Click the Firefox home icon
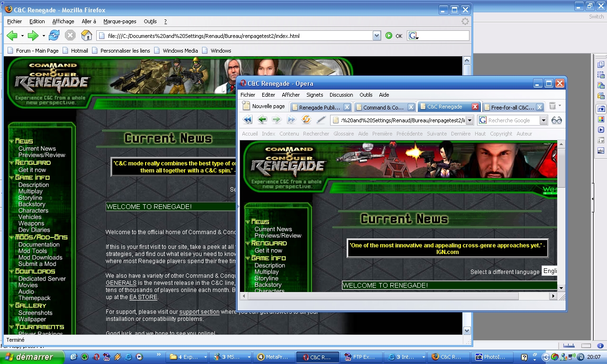 pyautogui.click(x=86, y=36)
